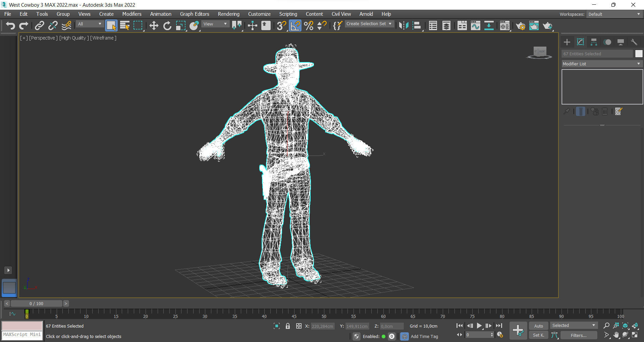Toggle Percent Snap
This screenshot has width=644, height=342.
309,25
